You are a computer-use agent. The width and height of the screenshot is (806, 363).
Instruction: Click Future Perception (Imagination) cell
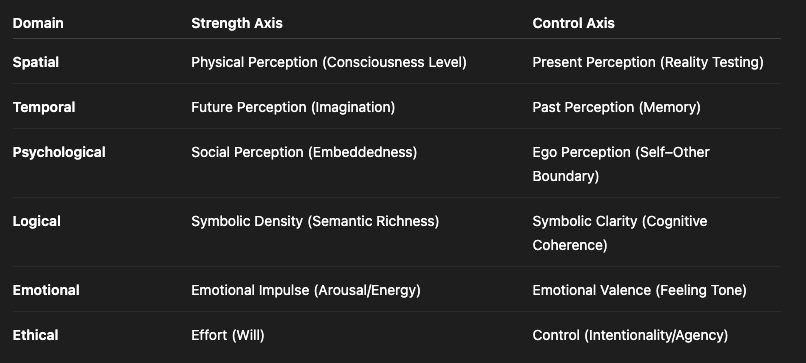coord(293,107)
